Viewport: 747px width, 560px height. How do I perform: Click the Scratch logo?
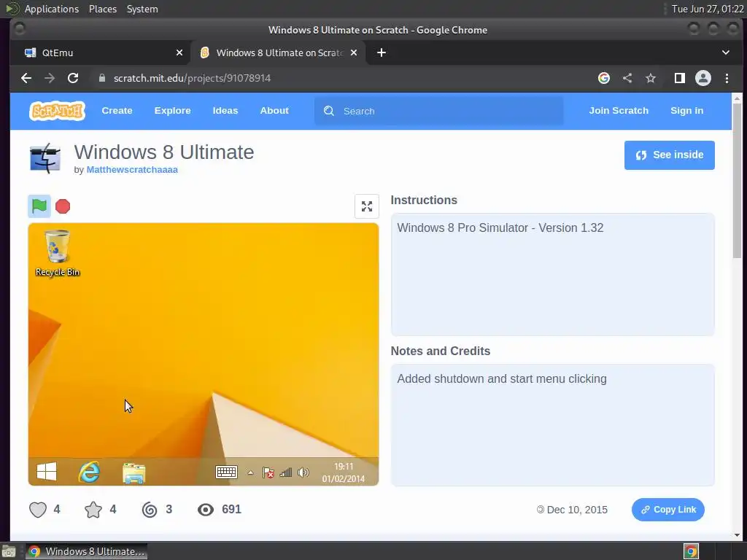point(57,111)
